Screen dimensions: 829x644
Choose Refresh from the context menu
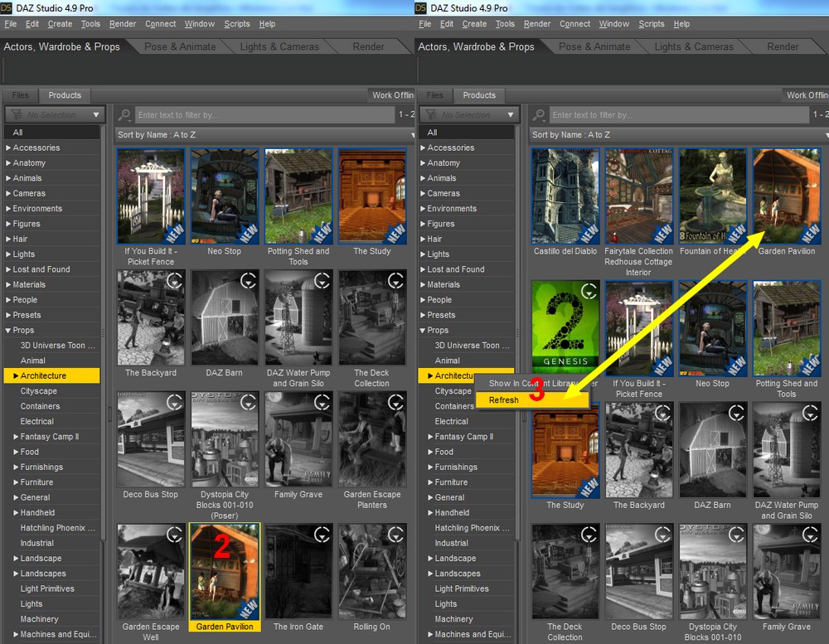pyautogui.click(x=532, y=399)
